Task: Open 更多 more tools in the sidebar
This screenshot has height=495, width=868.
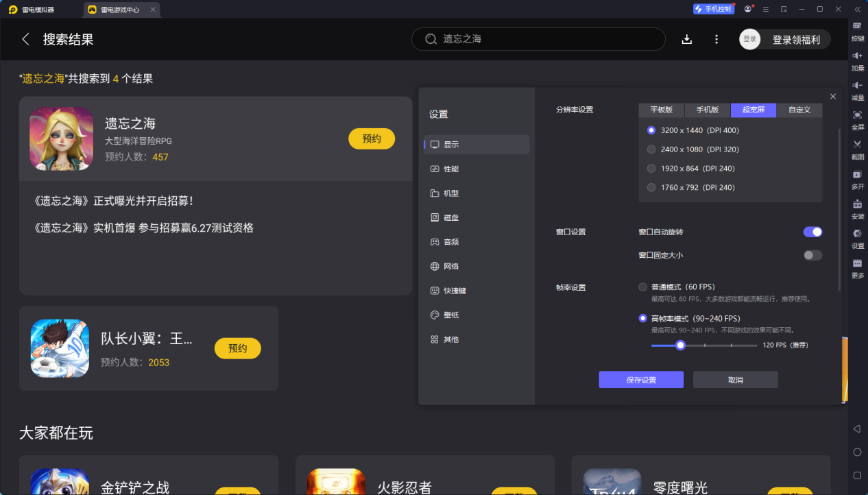Action: point(858,268)
